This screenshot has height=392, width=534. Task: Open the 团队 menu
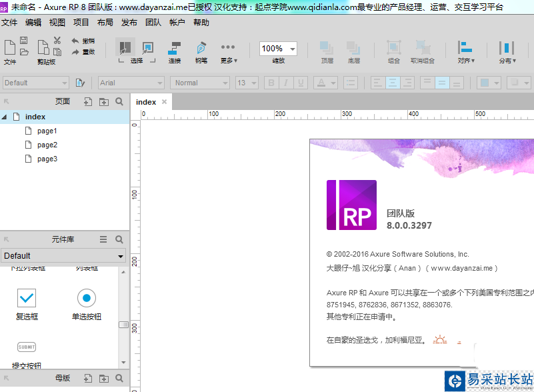153,23
